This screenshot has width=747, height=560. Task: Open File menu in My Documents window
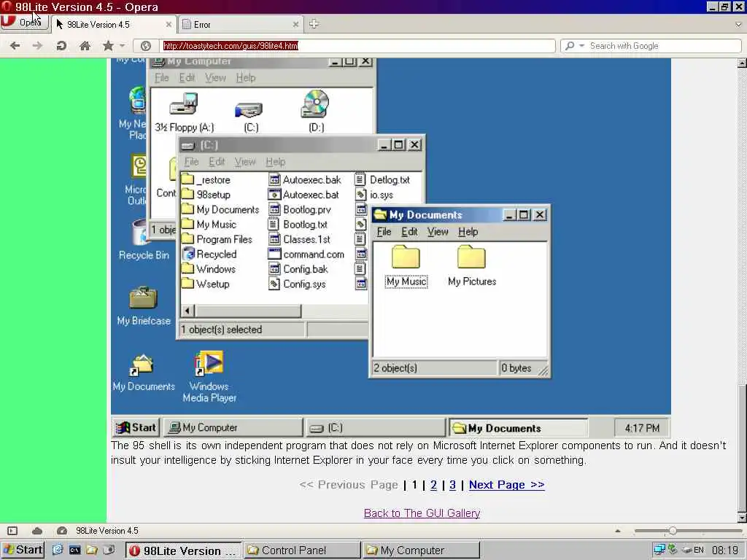point(384,232)
